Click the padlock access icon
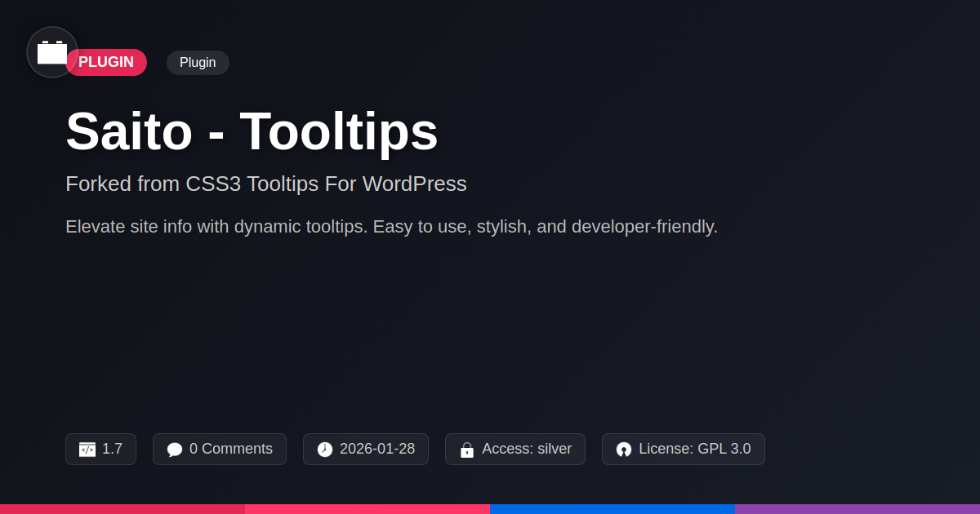The image size is (980, 514). pos(467,450)
